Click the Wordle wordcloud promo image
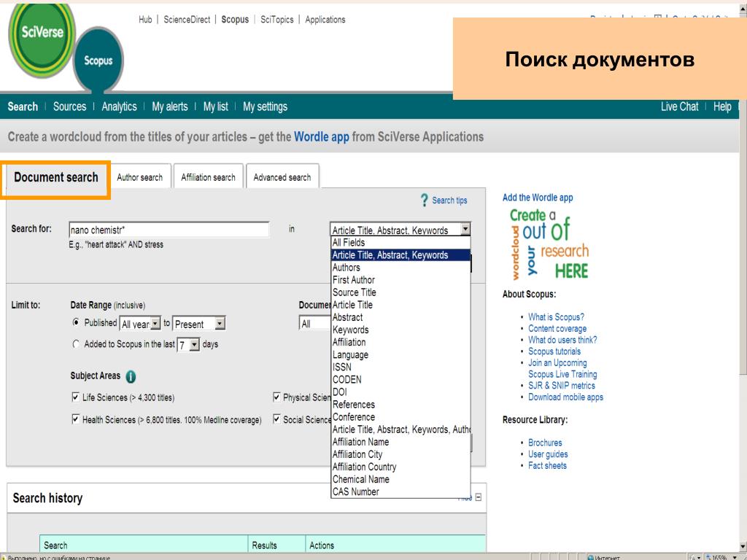The image size is (747, 560). [549, 244]
